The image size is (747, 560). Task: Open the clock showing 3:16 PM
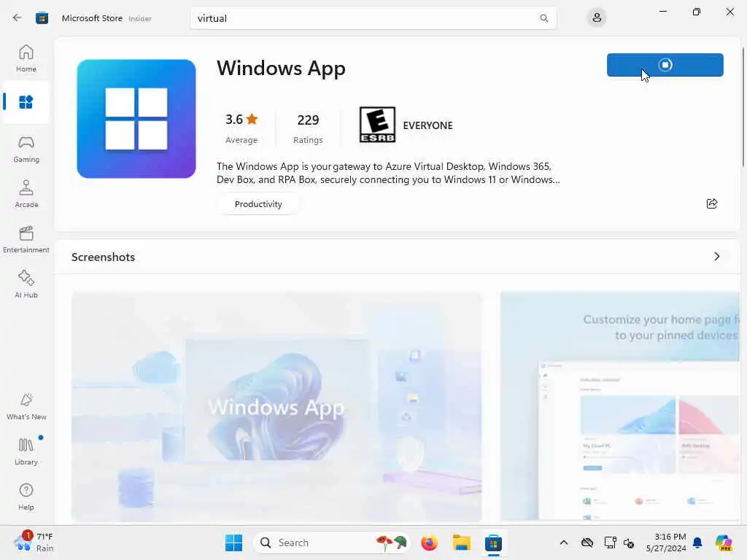(666, 542)
